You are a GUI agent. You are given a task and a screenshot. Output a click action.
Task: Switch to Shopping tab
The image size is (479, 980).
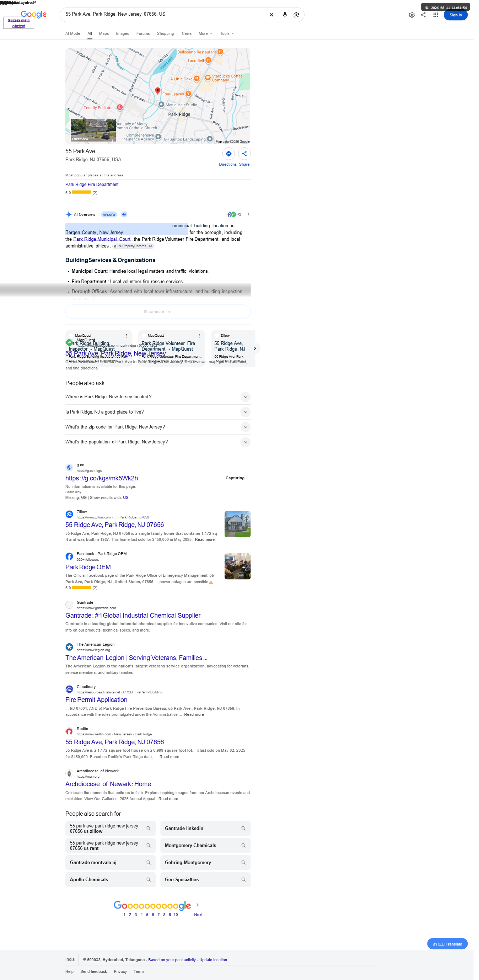165,33
